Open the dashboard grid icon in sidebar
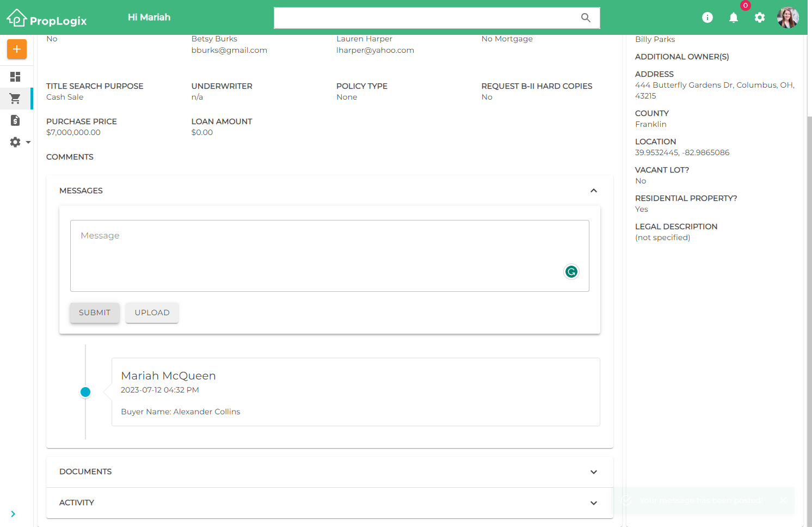 point(15,77)
